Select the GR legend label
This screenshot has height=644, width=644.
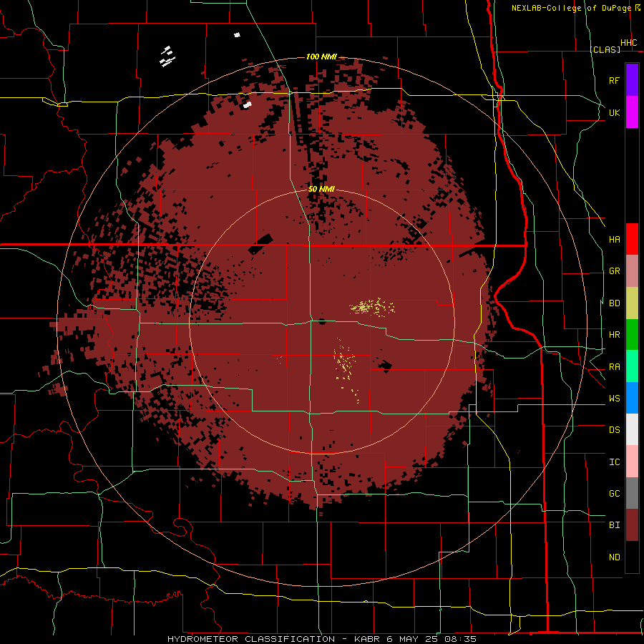(x=614, y=271)
